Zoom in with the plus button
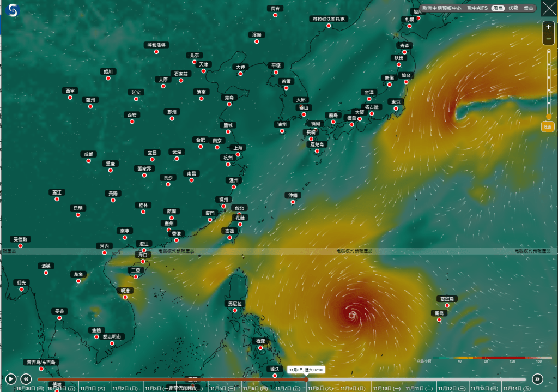 click(549, 27)
